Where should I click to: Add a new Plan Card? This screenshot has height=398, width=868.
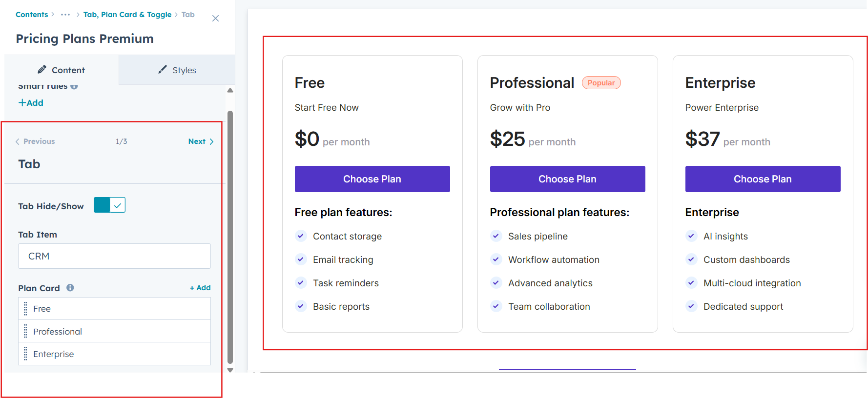coord(200,288)
